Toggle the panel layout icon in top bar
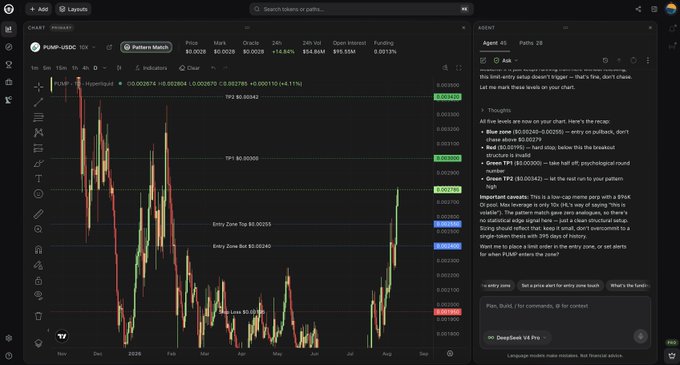This screenshot has width=680, height=365. coord(654,9)
